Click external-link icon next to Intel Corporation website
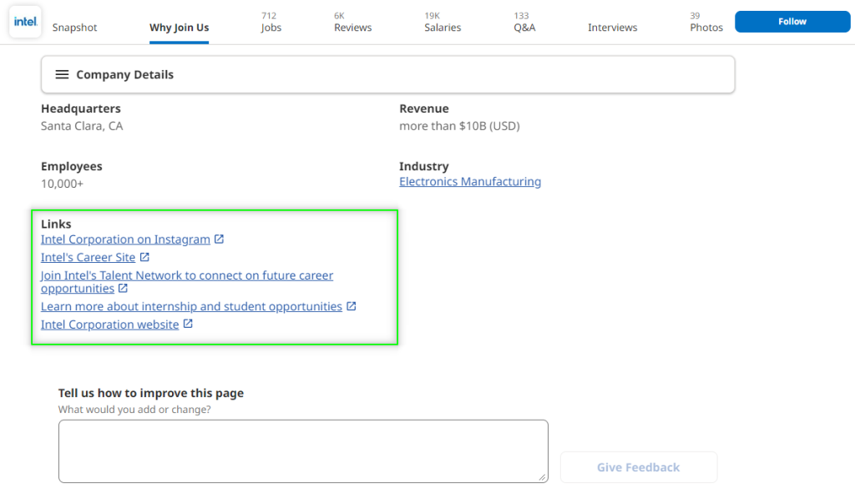The height and width of the screenshot is (504, 855). point(188,324)
